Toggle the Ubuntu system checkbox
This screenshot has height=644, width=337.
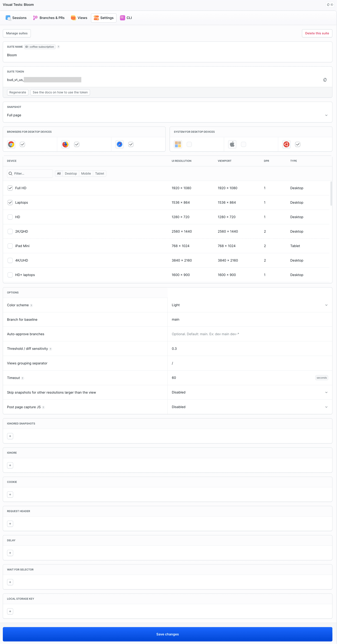(298, 144)
